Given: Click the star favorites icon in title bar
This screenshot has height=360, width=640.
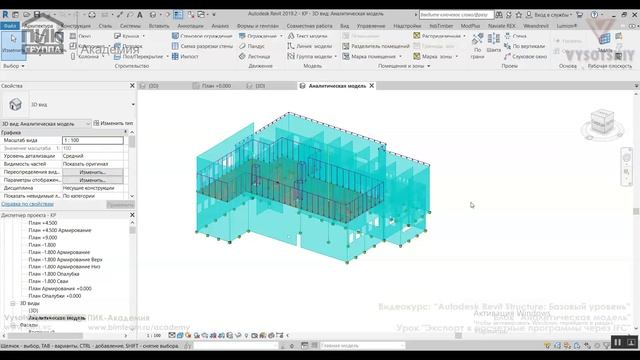Looking at the screenshot, I should [518, 15].
